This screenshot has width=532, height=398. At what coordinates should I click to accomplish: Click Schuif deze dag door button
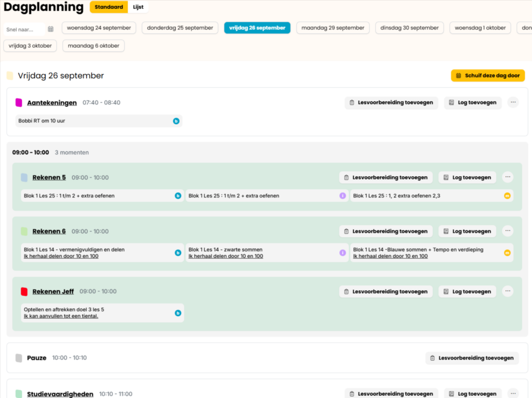pyautogui.click(x=488, y=76)
